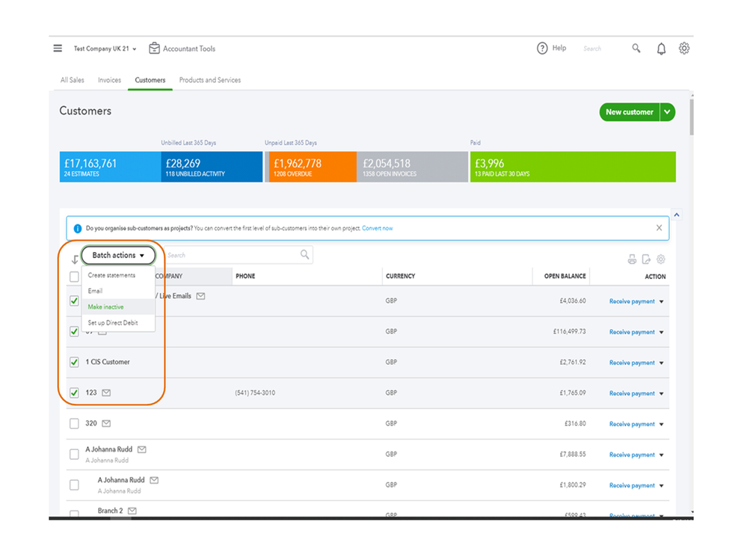Collapse the Batch actions dropdown
Screen dimensions: 747x560
pyautogui.click(x=118, y=255)
